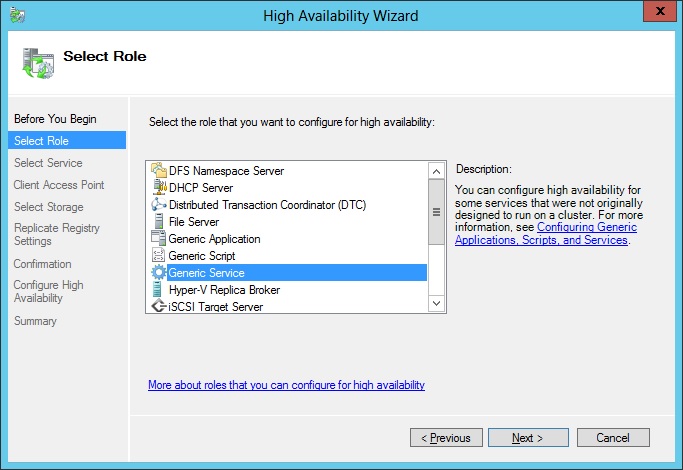The width and height of the screenshot is (683, 470).
Task: Click the role list scroll-down arrow
Action: [436, 303]
